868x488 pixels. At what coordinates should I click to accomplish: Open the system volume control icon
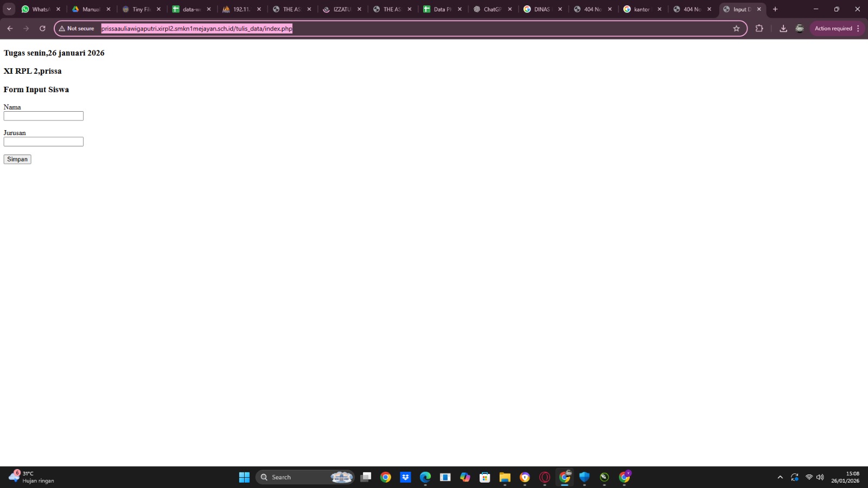point(820,477)
